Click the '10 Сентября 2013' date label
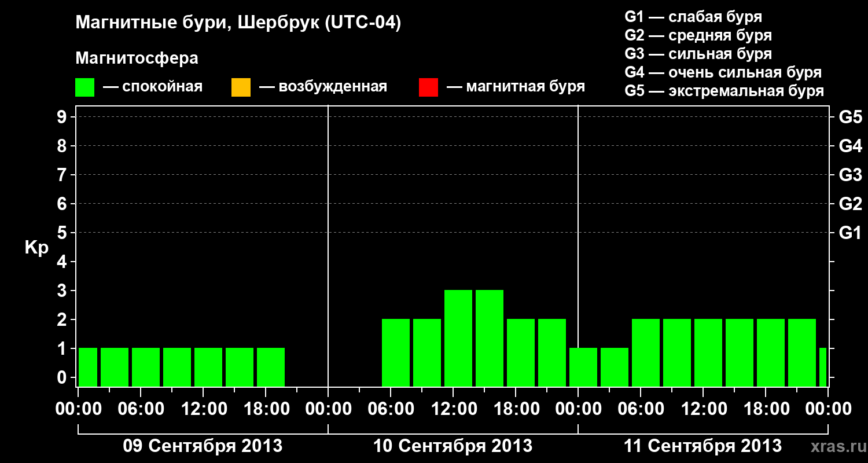This screenshot has height=463, width=868. (453, 446)
